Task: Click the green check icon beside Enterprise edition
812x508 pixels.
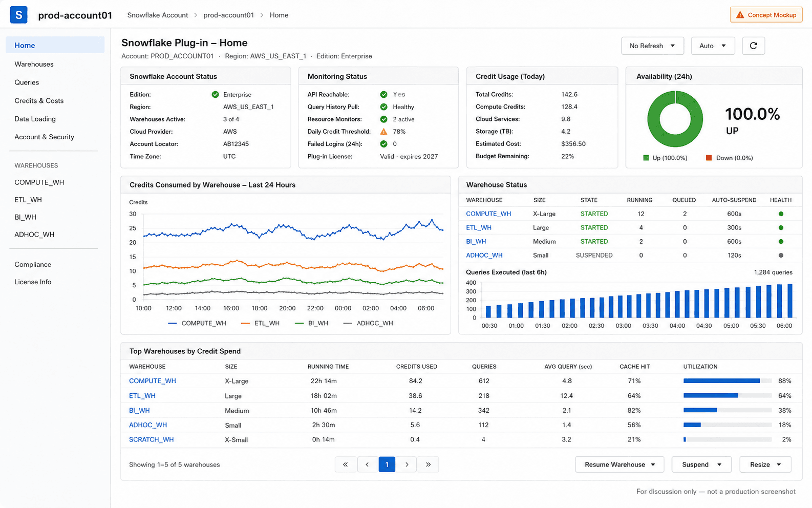Action: point(215,94)
